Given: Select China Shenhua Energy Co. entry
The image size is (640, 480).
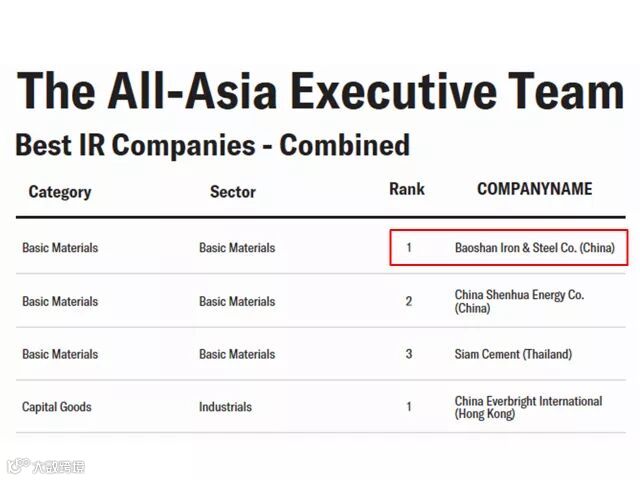Looking at the screenshot, I should pos(519,301).
